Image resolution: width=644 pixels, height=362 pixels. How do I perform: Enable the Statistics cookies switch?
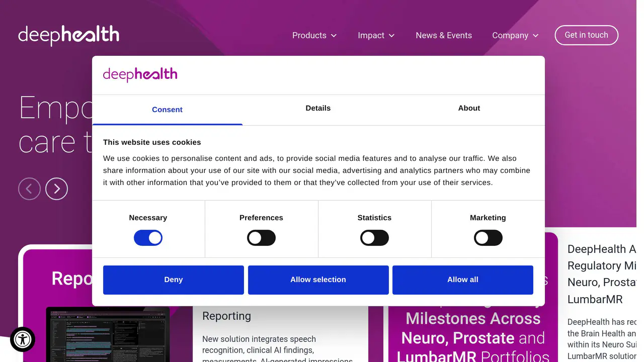(374, 238)
